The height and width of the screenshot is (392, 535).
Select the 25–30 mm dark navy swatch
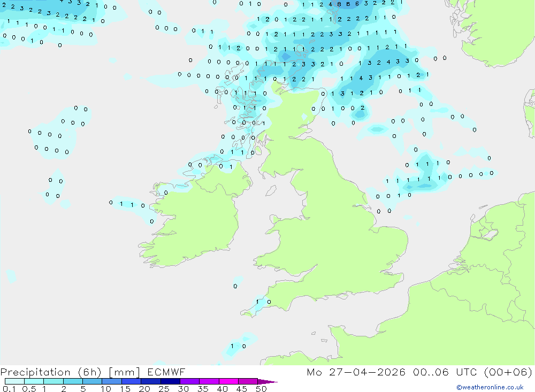point(170,381)
